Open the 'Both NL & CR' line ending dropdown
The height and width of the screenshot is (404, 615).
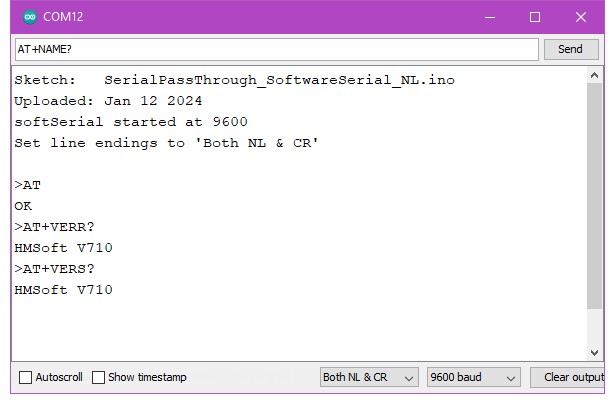(x=368, y=378)
